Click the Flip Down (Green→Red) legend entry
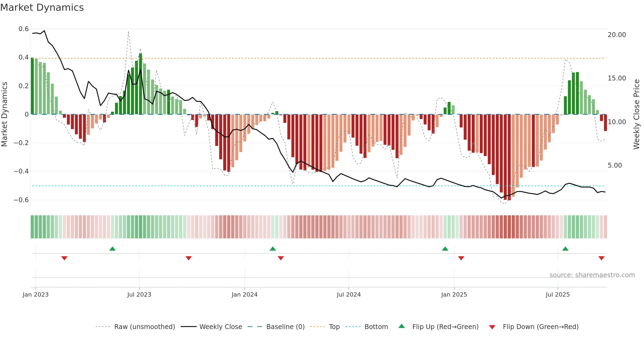The width and height of the screenshot is (644, 362). coord(534,327)
